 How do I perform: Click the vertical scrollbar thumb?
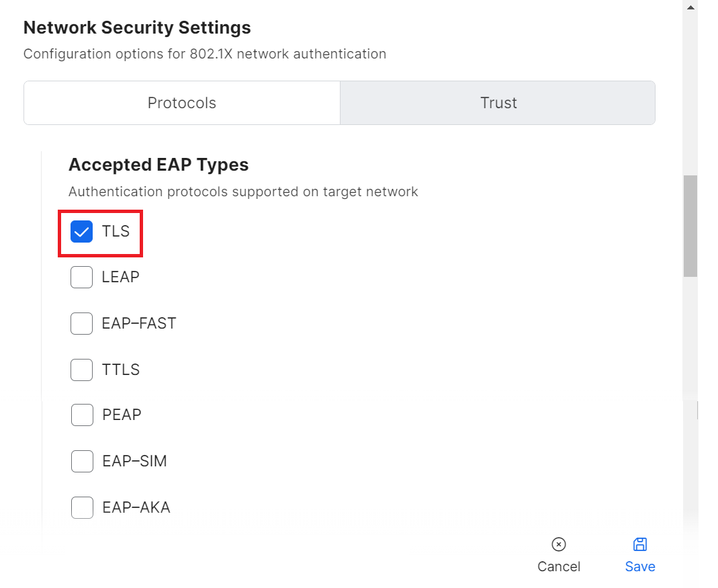pyautogui.click(x=690, y=225)
